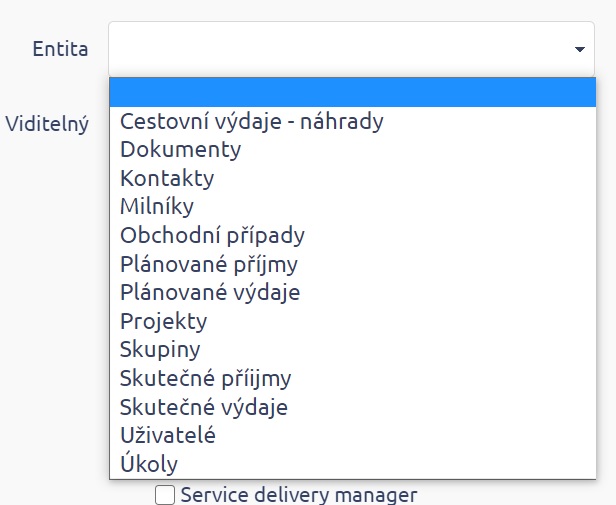Select Uživatelé in the dropdown
The height and width of the screenshot is (505, 616).
coord(168,436)
